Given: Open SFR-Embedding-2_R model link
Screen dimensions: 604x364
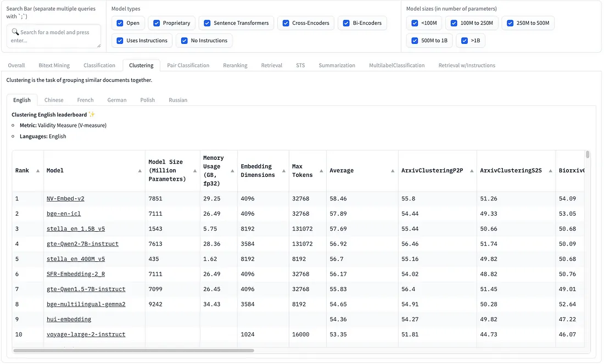Looking at the screenshot, I should pyautogui.click(x=76, y=274).
